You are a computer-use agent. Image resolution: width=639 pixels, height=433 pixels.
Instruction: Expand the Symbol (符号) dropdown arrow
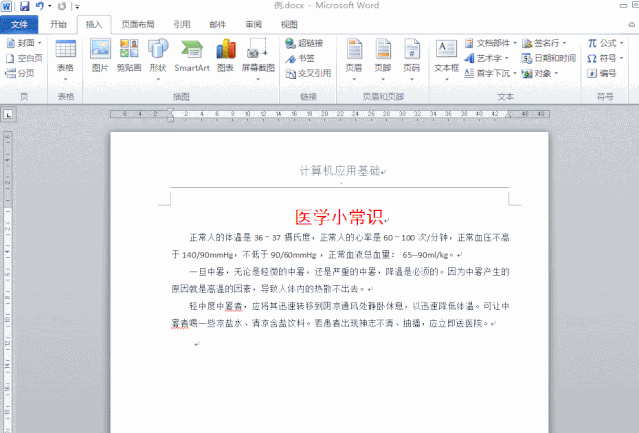[x=621, y=58]
